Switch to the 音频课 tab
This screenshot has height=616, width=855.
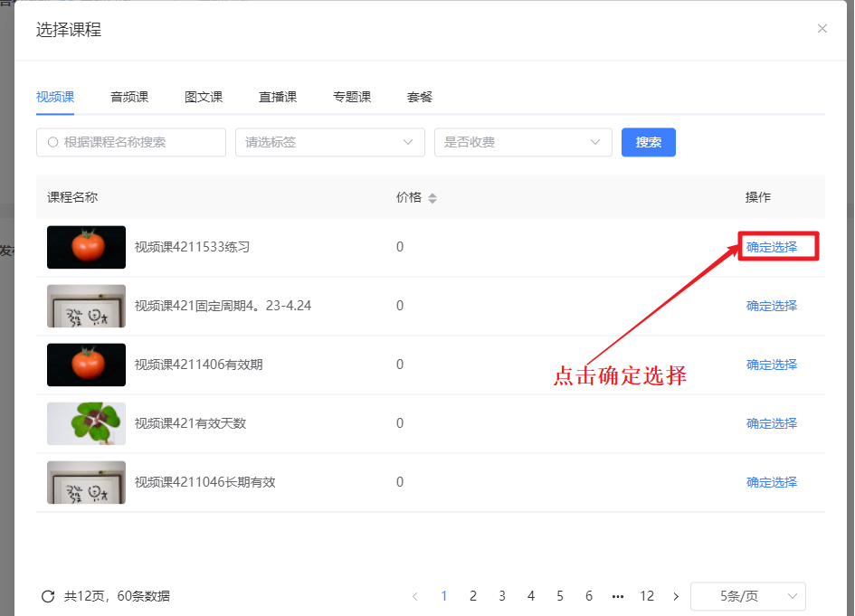pos(129,97)
